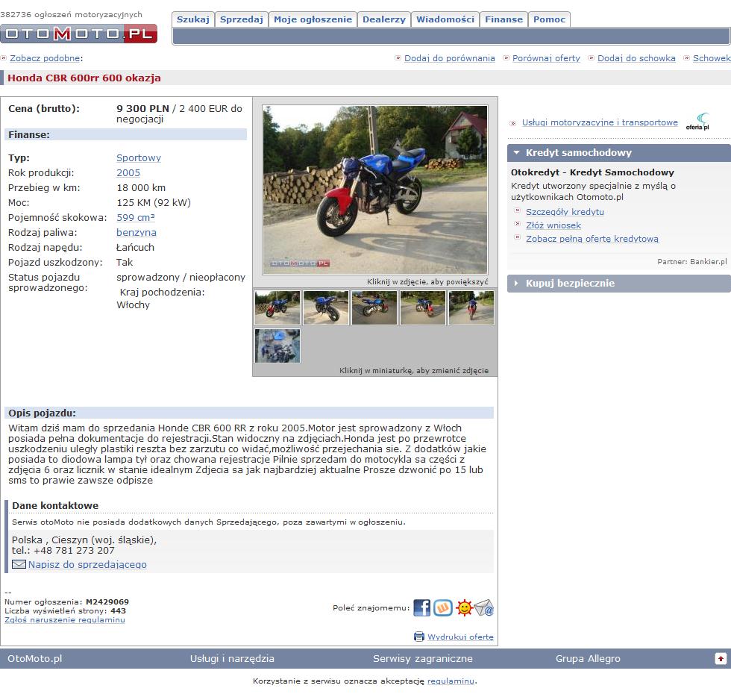Click the listing title Honda CBR 600rr

[84, 78]
